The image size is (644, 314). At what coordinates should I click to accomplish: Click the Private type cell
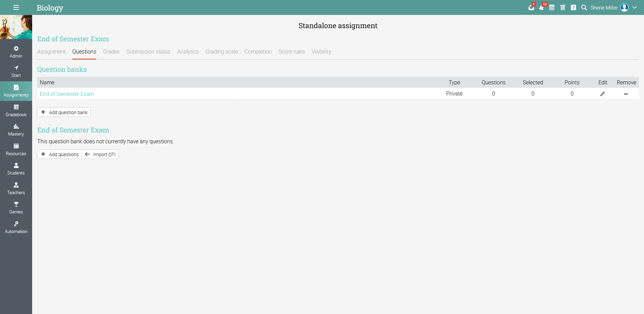(x=454, y=93)
